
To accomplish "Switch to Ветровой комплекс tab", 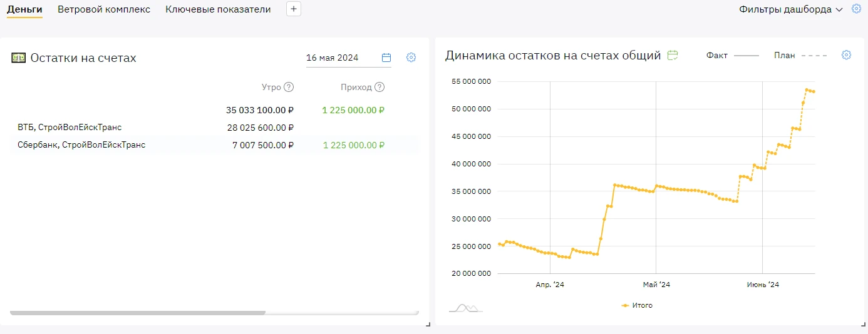I will pos(104,9).
